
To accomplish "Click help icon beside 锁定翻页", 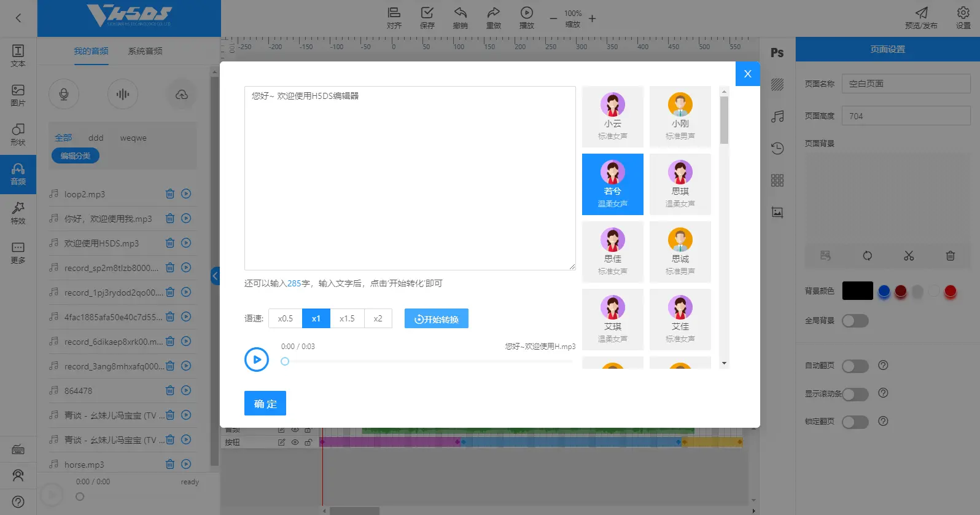I will (883, 421).
